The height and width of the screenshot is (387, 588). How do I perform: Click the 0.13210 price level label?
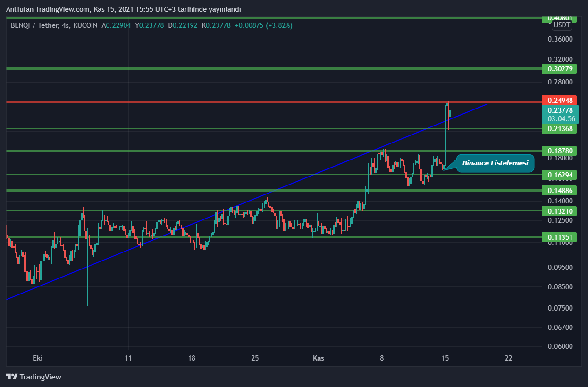[560, 211]
